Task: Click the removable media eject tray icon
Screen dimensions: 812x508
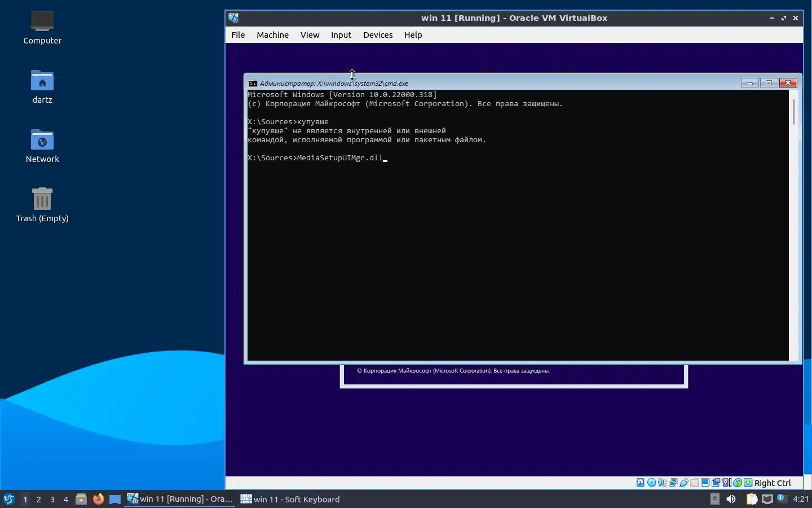Action: [715, 498]
